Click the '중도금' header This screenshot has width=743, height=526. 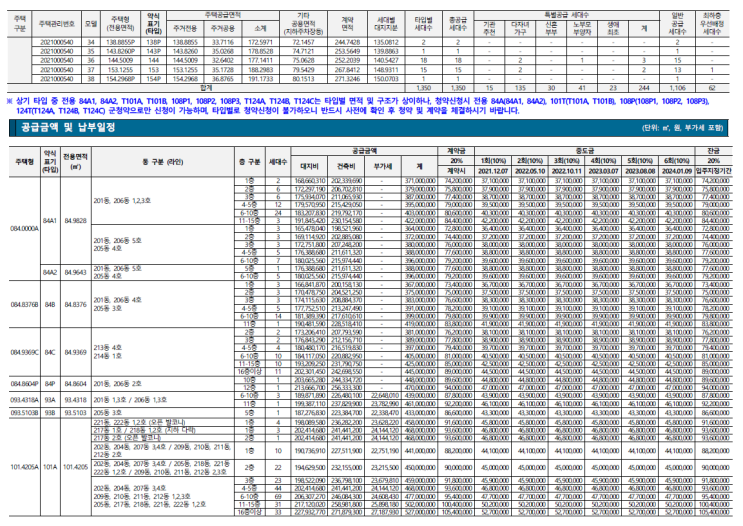pyautogui.click(x=585, y=151)
